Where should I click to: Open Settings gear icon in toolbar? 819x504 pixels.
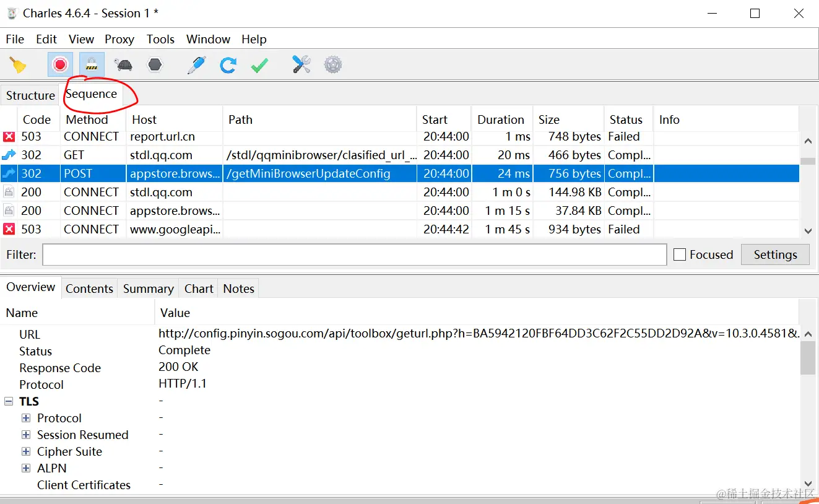pyautogui.click(x=333, y=64)
